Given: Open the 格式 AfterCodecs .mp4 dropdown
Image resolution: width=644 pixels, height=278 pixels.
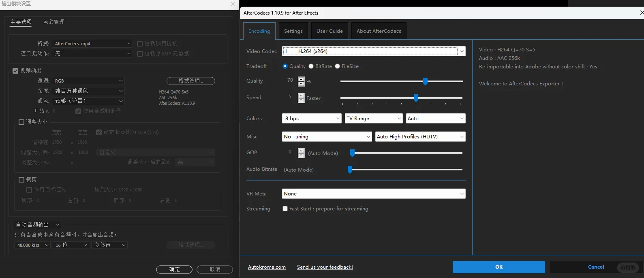Looking at the screenshot, I should tap(92, 44).
